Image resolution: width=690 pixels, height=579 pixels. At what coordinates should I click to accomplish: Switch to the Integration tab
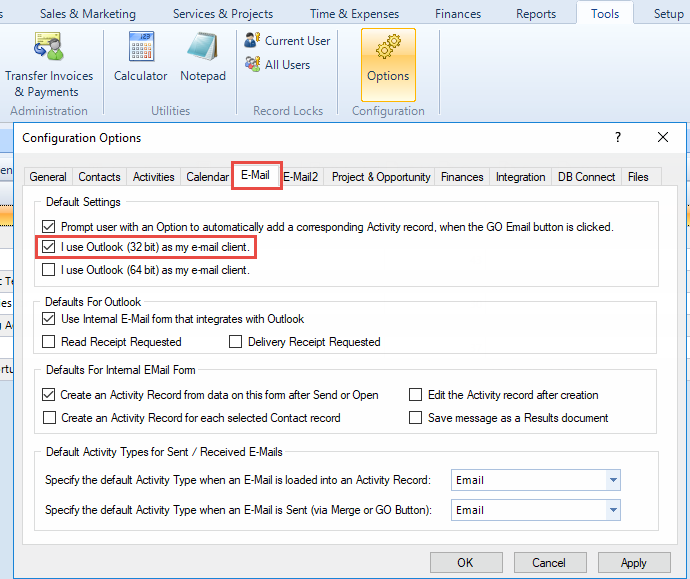coord(521,177)
